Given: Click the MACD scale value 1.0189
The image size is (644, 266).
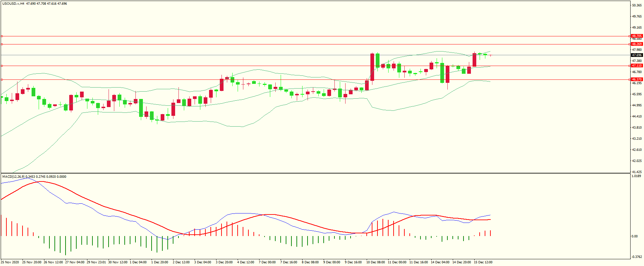Looking at the screenshot, I should coord(637,176).
